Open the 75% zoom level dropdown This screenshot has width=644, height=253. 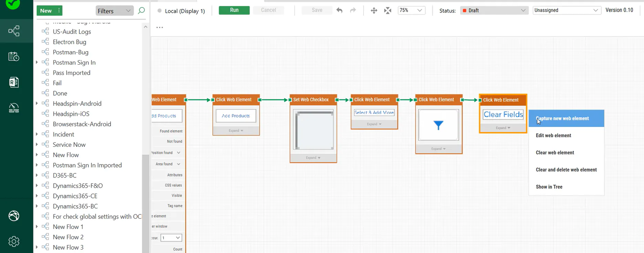coord(411,10)
